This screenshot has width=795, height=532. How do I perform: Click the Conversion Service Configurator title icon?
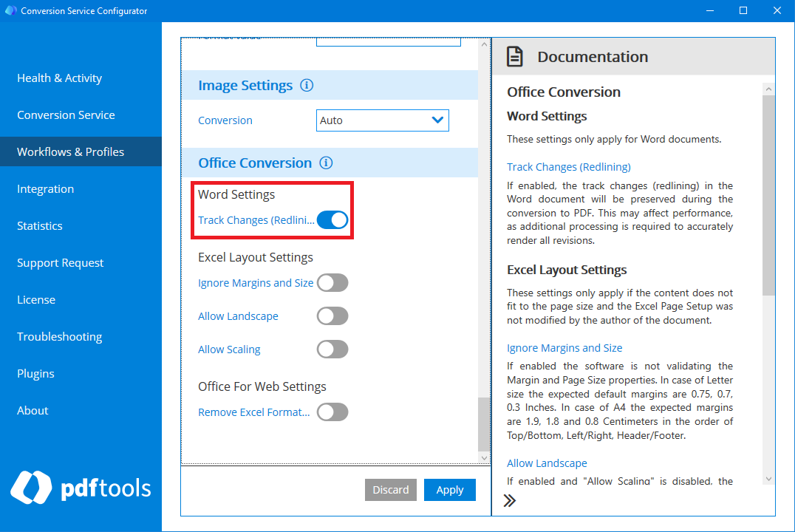tap(10, 10)
